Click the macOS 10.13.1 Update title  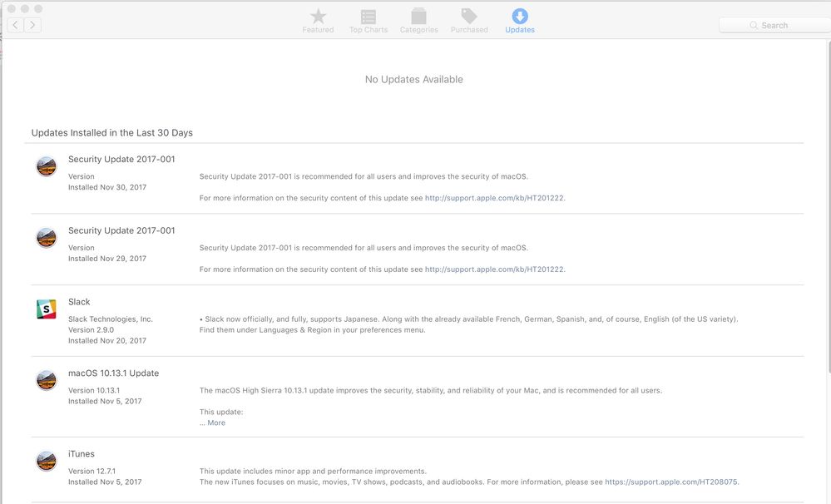click(113, 373)
